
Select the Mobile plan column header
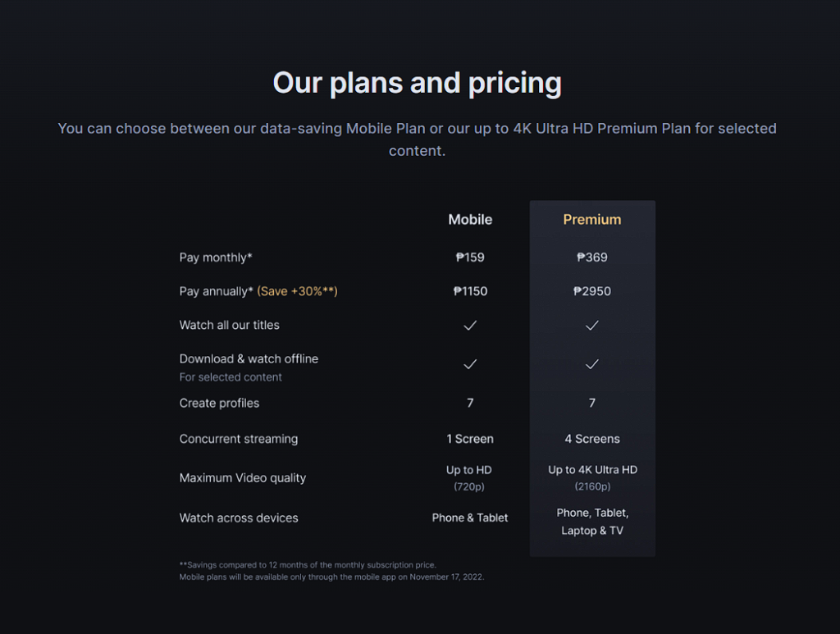click(470, 220)
